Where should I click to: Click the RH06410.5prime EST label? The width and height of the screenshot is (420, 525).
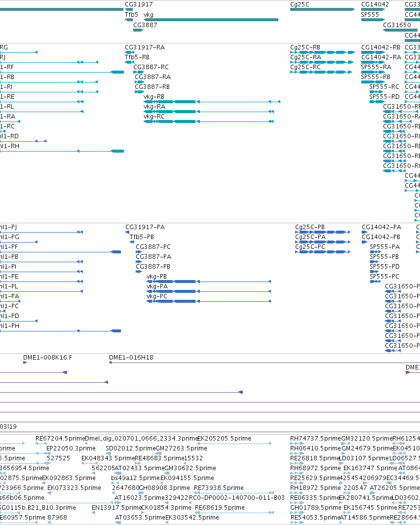coord(315,448)
